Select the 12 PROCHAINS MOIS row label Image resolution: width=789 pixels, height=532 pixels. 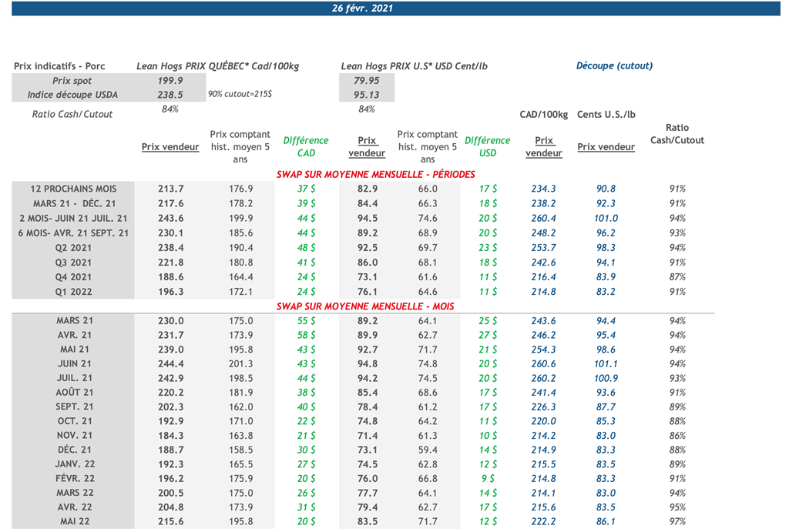tap(73, 189)
